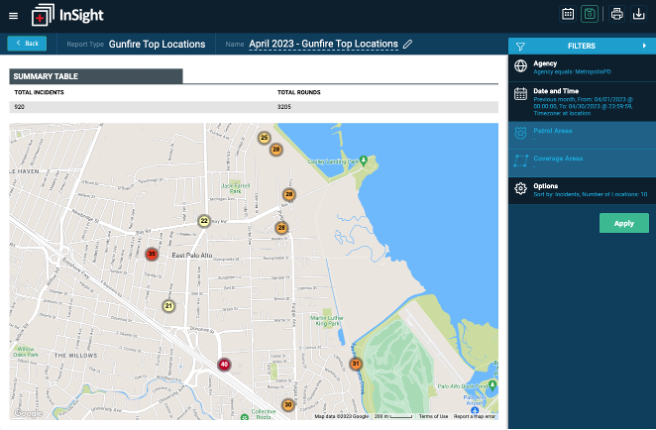Edit report name with pencil icon
The width and height of the screenshot is (656, 430).
point(407,44)
